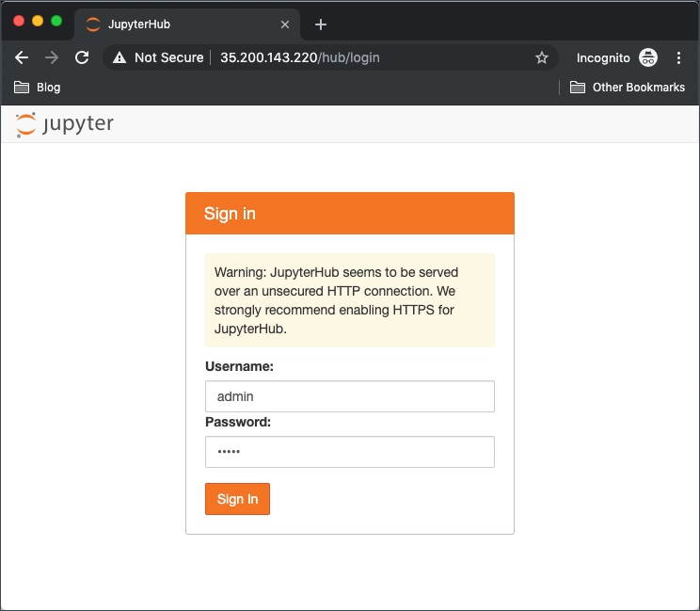Open the Blog bookmarks folder
Image resolution: width=700 pixels, height=611 pixels.
pos(38,88)
